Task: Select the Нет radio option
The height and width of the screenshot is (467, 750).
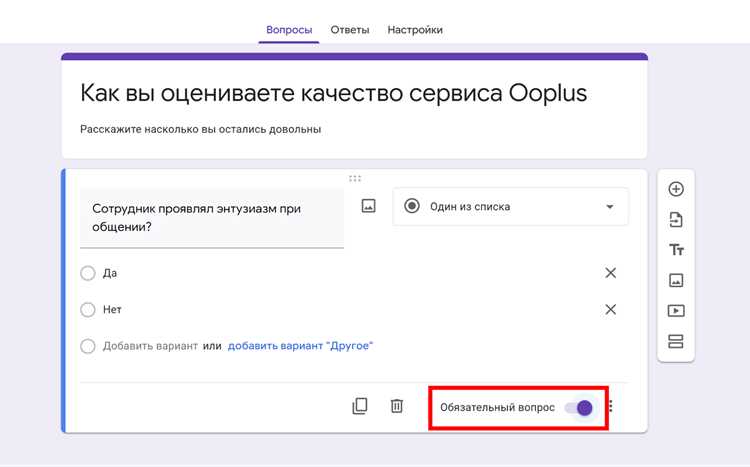Action: tap(88, 310)
